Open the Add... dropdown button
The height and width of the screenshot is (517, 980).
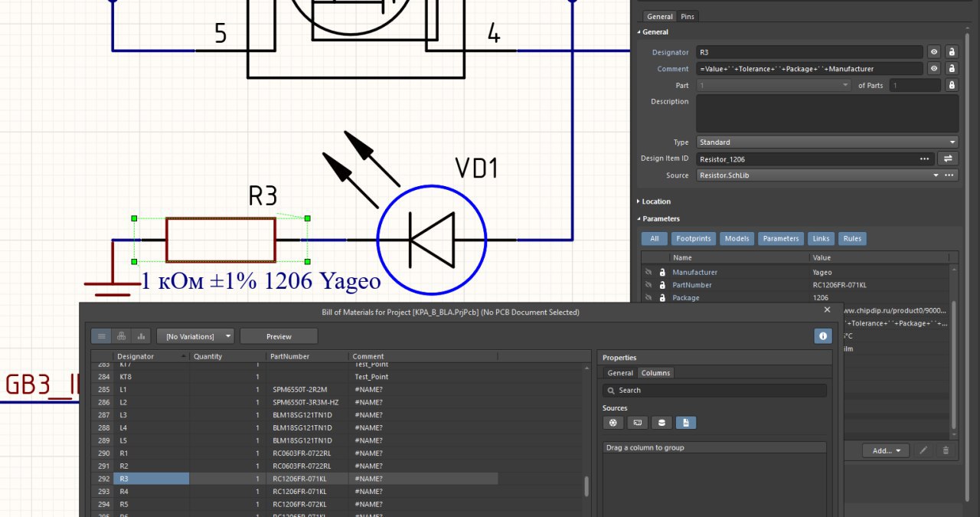[x=886, y=450]
